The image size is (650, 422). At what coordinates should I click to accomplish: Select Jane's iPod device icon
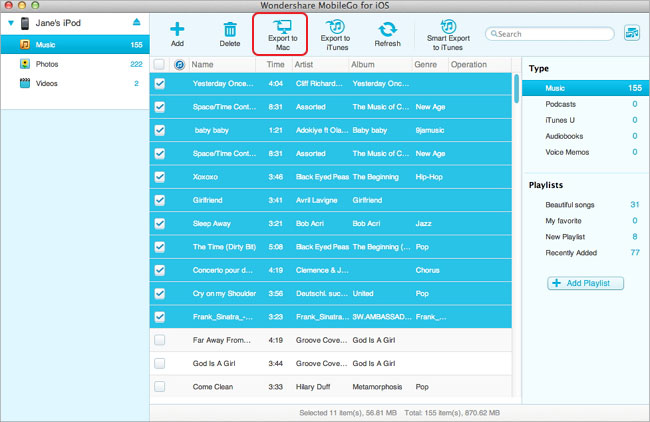coord(25,23)
